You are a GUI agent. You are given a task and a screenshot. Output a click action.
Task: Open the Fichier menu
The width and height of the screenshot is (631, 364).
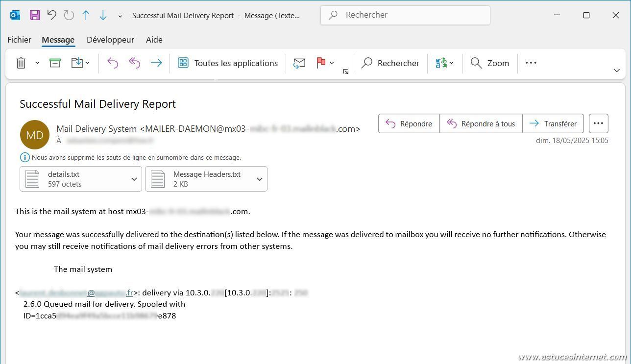19,40
